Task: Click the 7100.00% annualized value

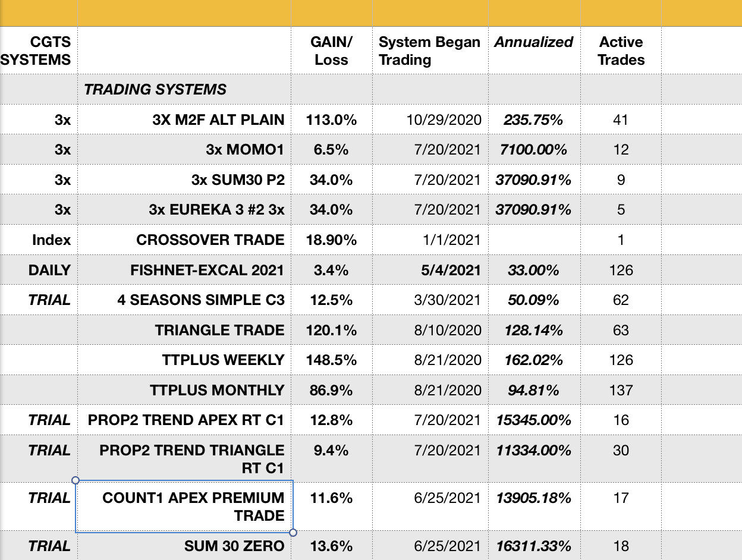Action: coord(534,150)
